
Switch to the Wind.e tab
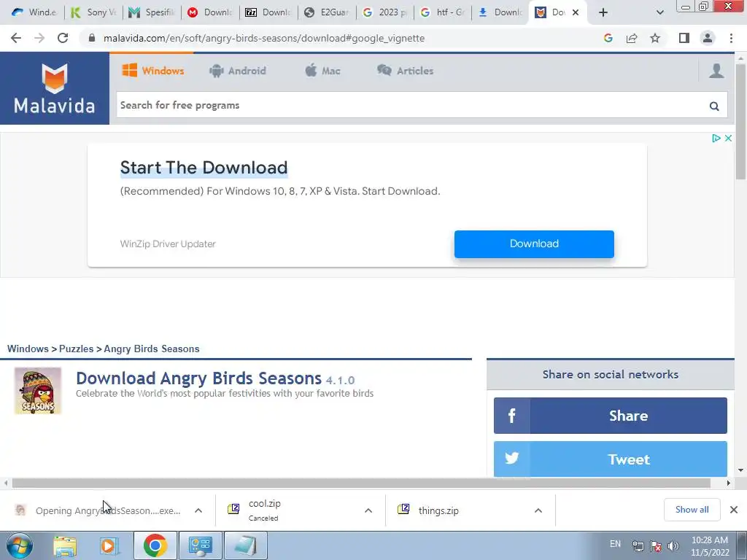coord(35,12)
